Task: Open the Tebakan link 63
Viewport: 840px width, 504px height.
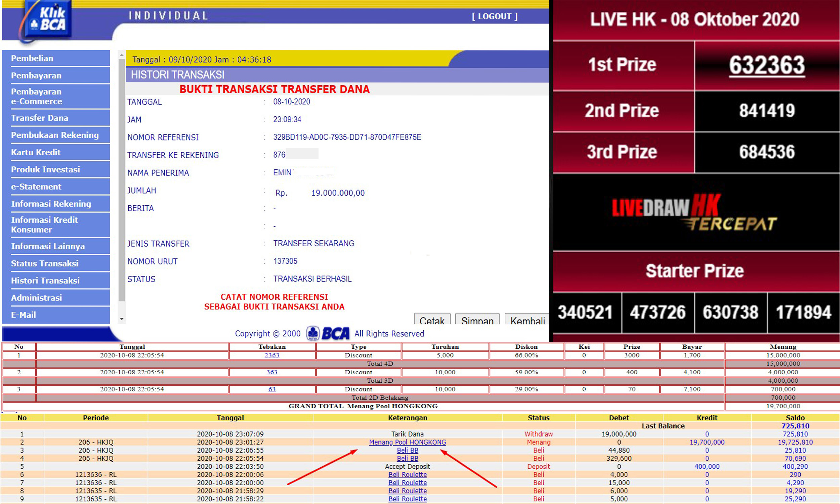Action: coord(272,389)
